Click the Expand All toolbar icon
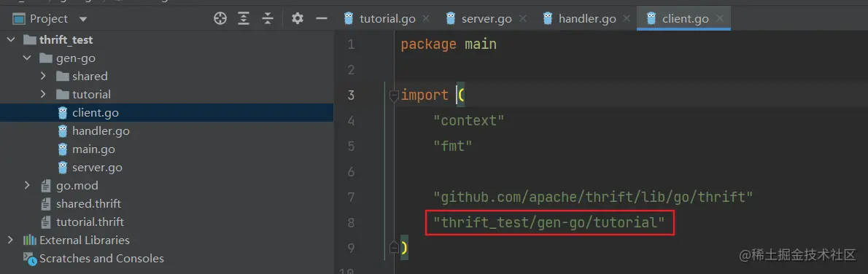The image size is (868, 274). (244, 19)
